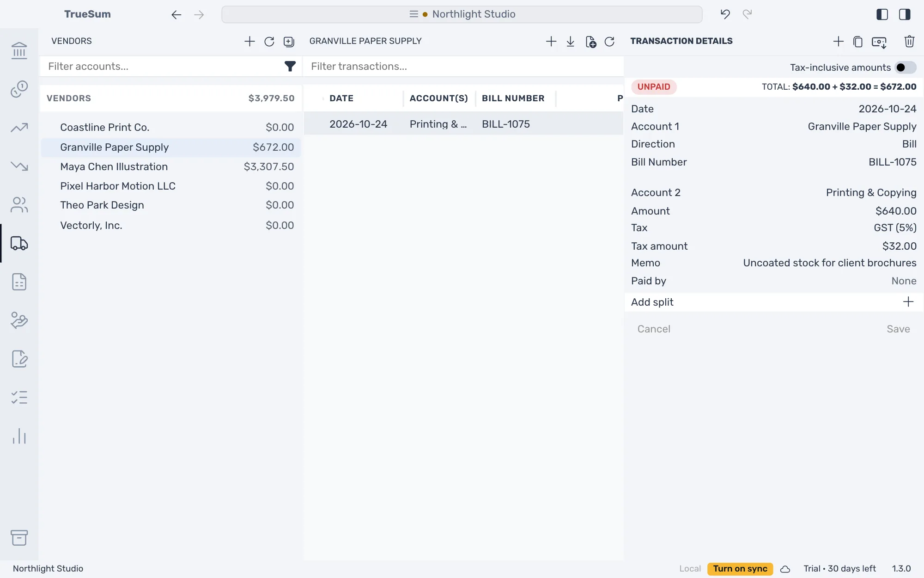Click the filter funnel icon in vendors
Screen dimensions: 924x578
[290, 67]
